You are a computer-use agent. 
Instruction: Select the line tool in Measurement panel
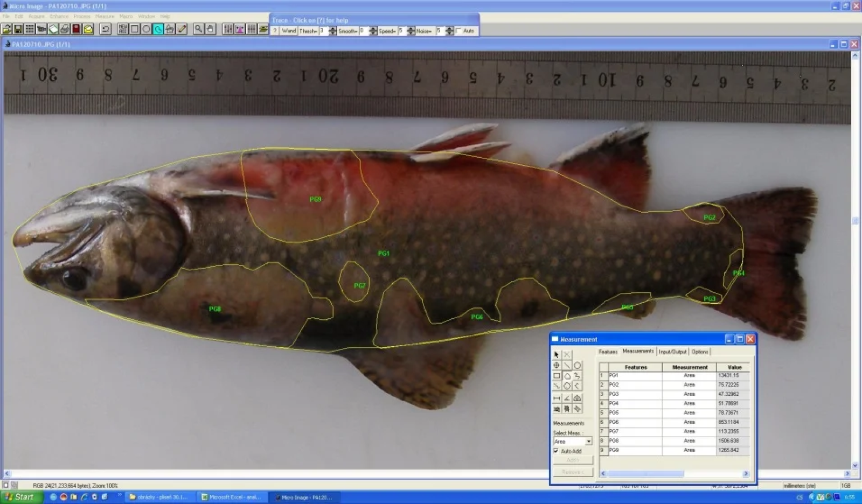pos(567,366)
